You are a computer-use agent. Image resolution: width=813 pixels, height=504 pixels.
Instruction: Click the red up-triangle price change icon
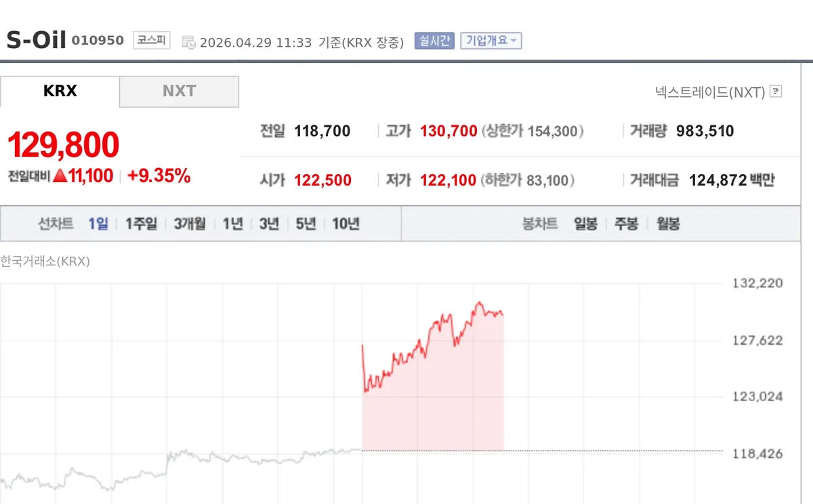pos(60,176)
